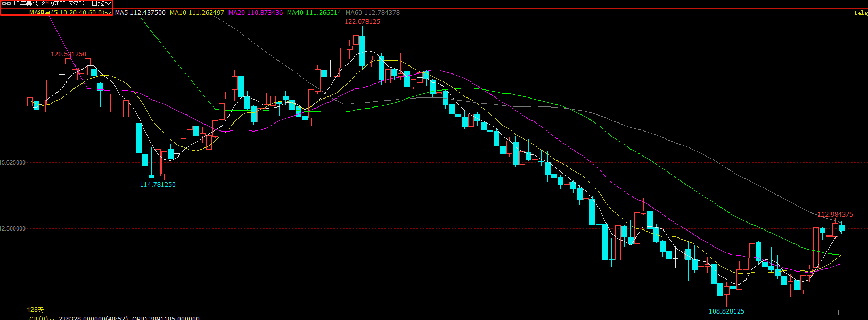Select the MA20 110.873436 label
Viewport: 868px width, 320px height.
[x=256, y=12]
